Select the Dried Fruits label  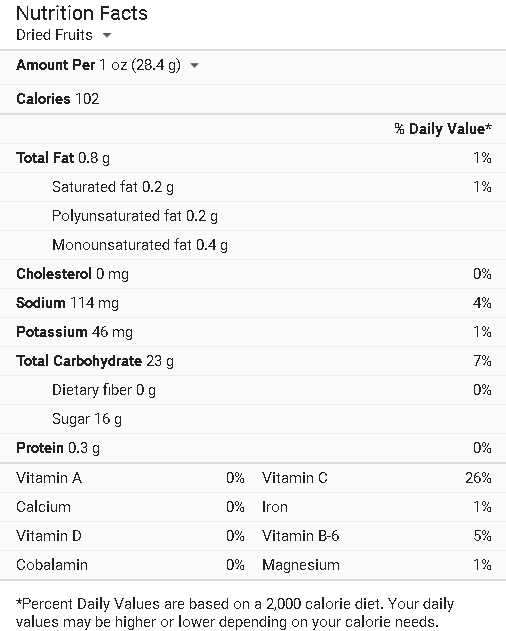54,35
